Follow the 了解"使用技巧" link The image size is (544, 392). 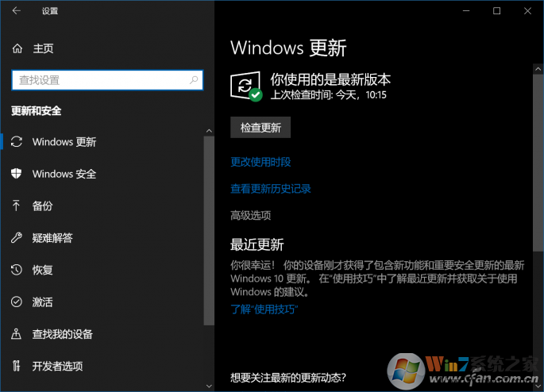pyautogui.click(x=264, y=309)
